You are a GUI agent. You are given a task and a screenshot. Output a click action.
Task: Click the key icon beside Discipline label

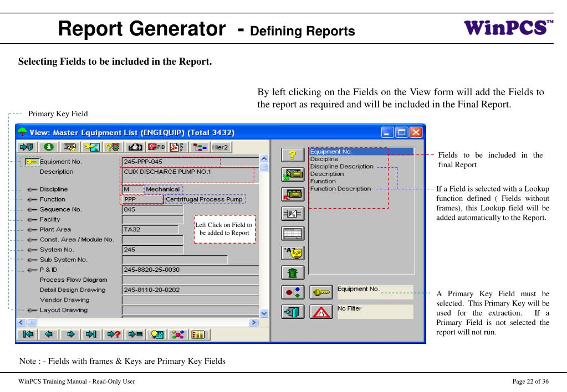click(32, 189)
